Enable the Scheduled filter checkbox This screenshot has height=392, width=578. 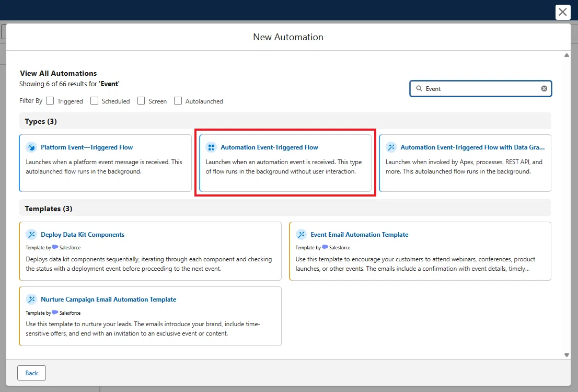(95, 101)
